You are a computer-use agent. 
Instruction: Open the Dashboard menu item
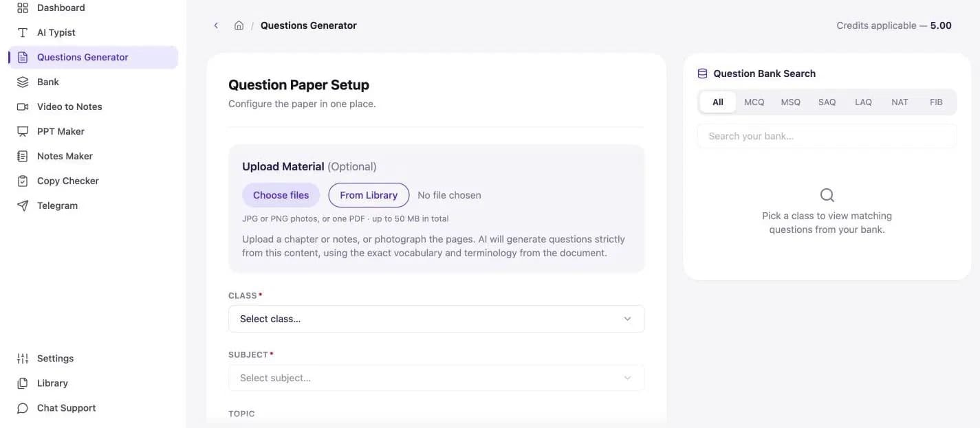(93, 8)
